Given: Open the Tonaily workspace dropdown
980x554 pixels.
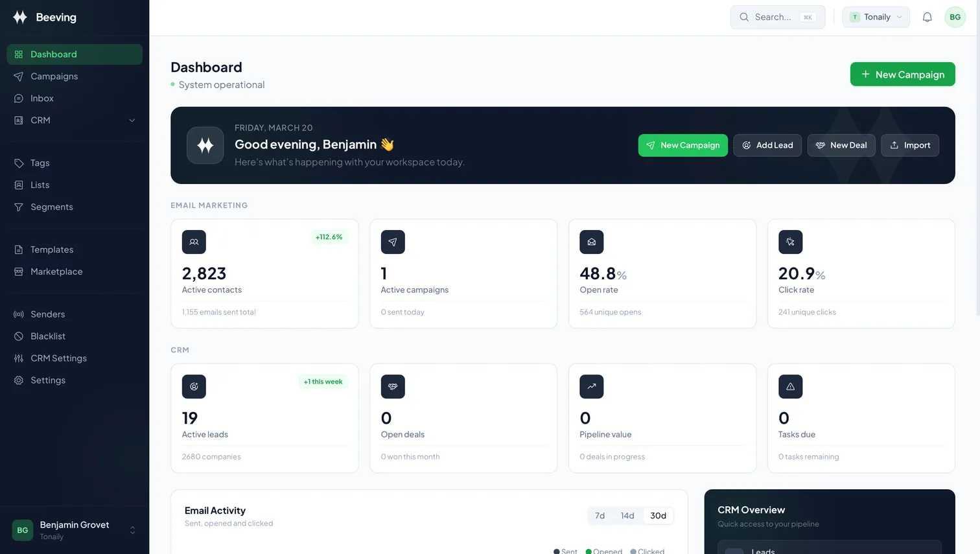Looking at the screenshot, I should 876,17.
